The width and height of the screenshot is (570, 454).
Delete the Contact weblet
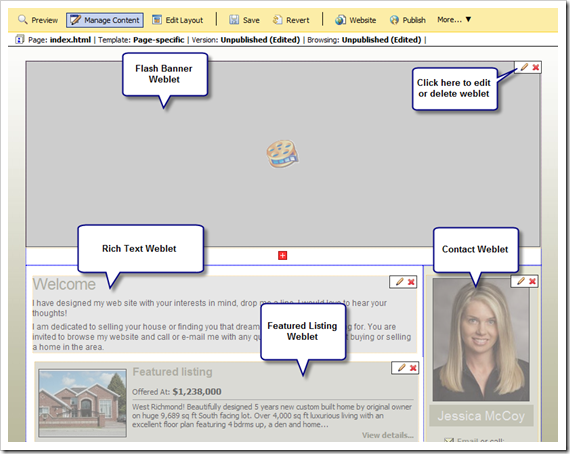click(532, 281)
